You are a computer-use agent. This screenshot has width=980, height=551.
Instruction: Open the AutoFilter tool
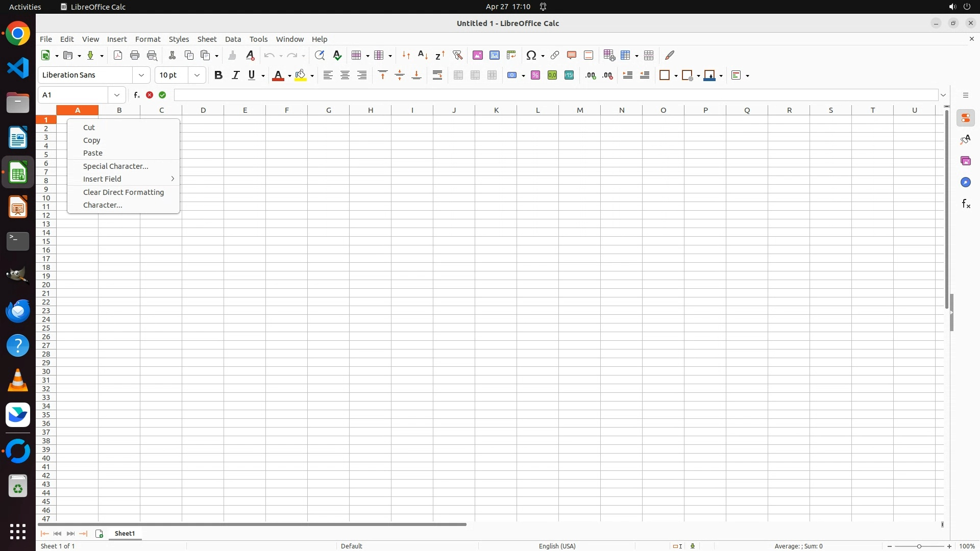[457, 55]
